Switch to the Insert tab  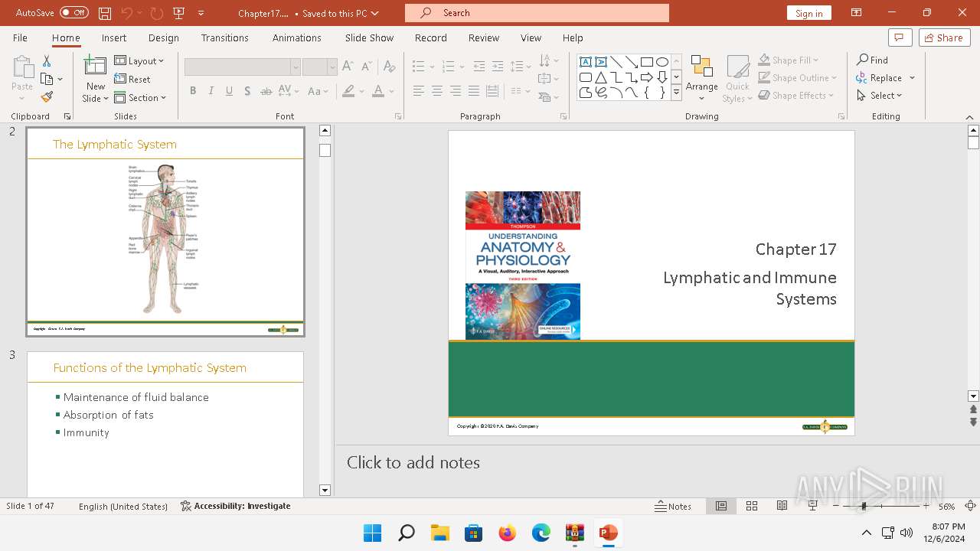pyautogui.click(x=114, y=37)
